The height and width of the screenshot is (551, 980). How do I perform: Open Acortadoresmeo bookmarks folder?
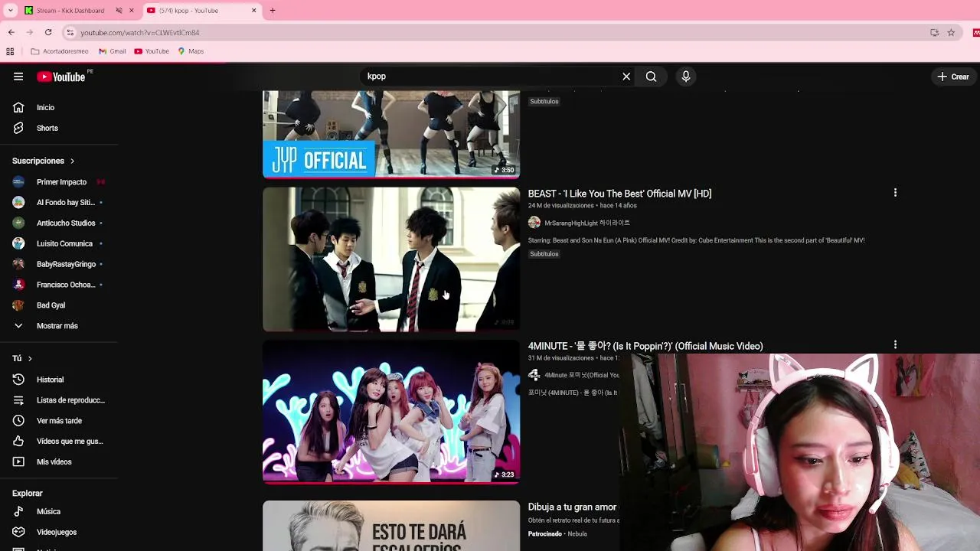tap(60, 51)
